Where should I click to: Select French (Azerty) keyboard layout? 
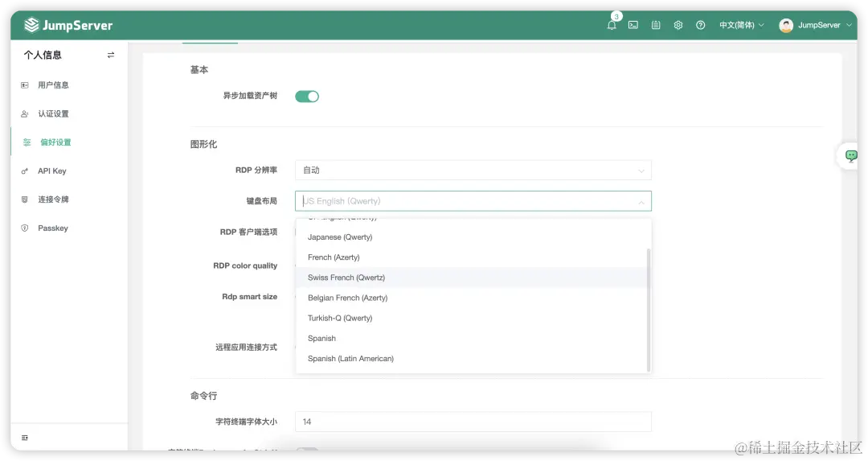472,257
